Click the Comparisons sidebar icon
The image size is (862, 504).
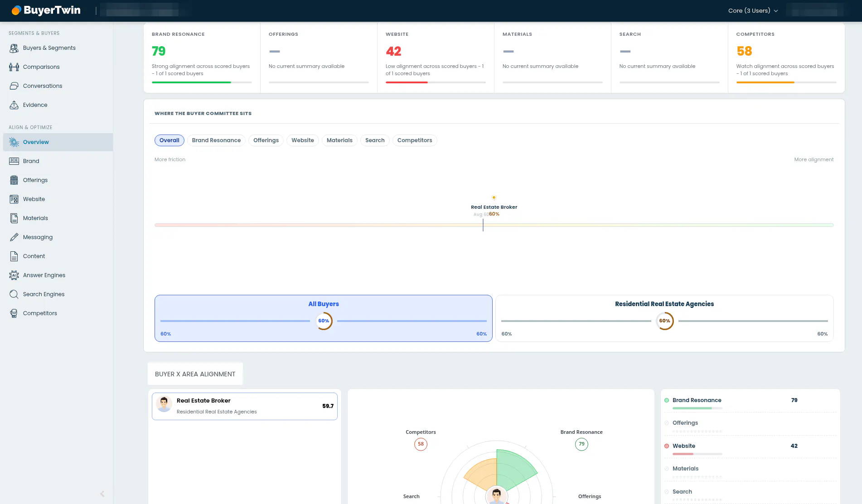14,67
